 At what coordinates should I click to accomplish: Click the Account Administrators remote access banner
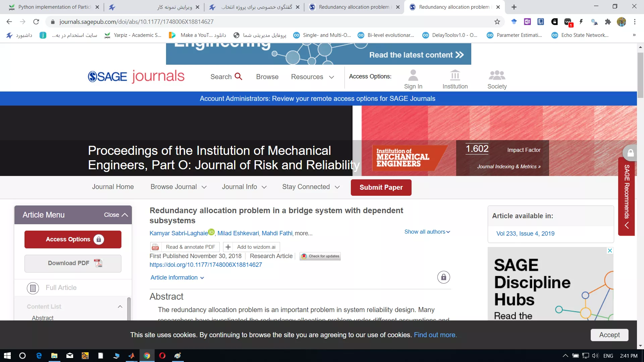pos(317,99)
